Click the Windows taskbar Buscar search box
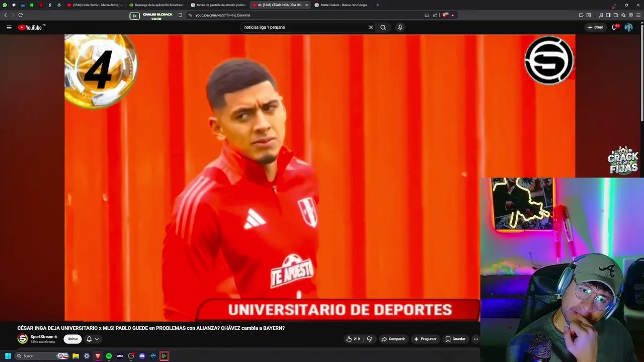This screenshot has height=362, width=644. (x=42, y=356)
